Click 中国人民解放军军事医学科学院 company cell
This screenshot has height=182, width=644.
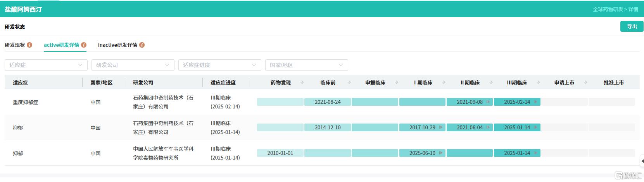pos(163,153)
